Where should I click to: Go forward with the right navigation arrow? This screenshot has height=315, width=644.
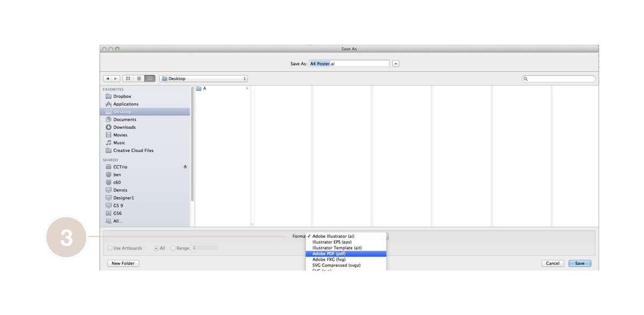tap(115, 78)
